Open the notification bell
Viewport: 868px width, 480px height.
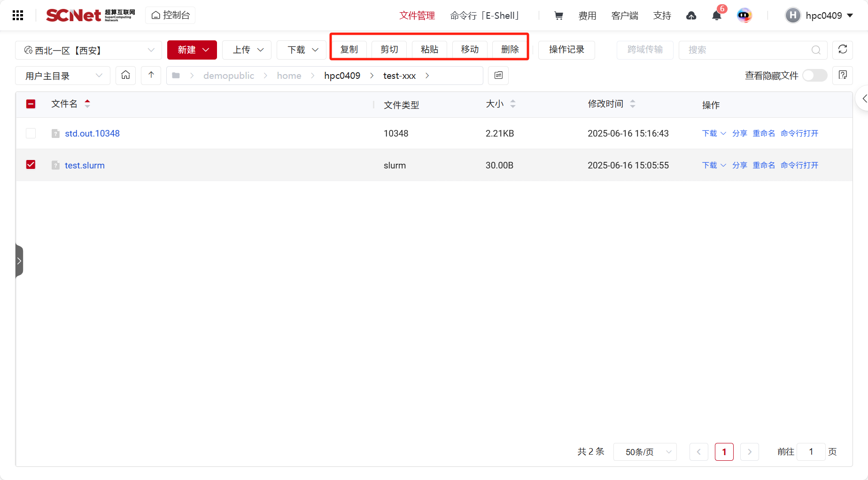pyautogui.click(x=716, y=15)
